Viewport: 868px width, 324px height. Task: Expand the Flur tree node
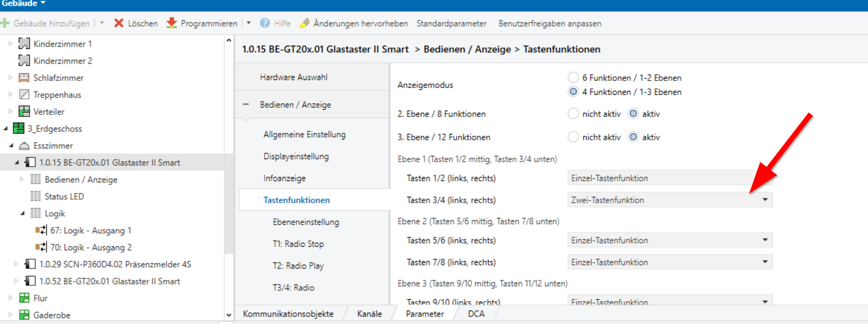(11, 297)
